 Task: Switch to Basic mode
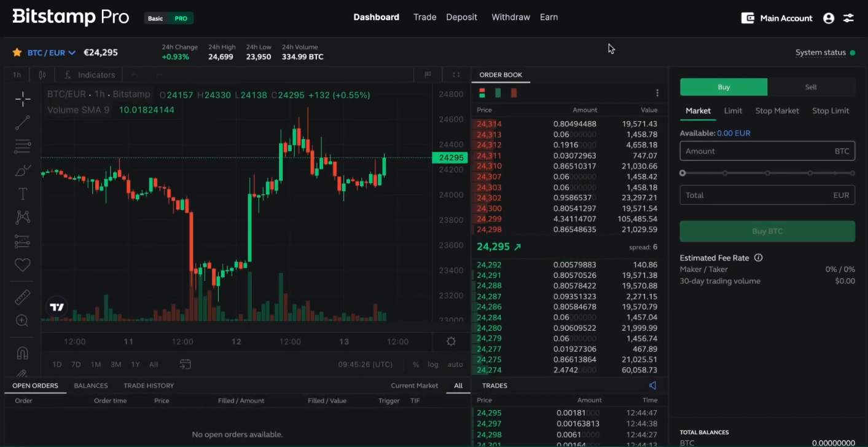tap(155, 18)
